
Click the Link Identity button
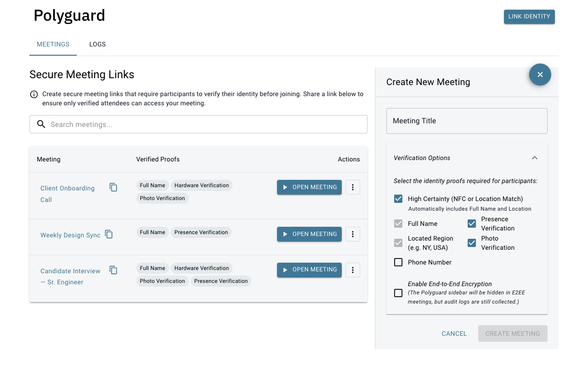529,17
